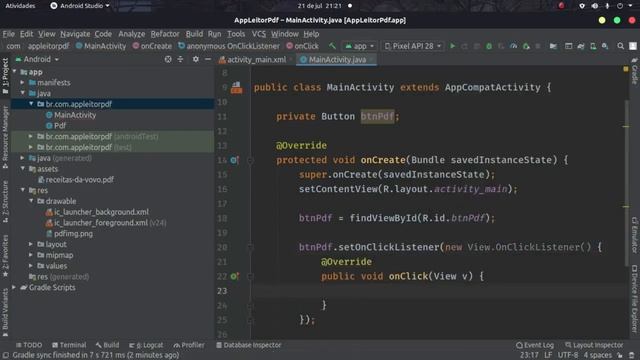Viewport: 640px width, 360px height.
Task: Click the Debug app bug icon
Action: pos(489,46)
